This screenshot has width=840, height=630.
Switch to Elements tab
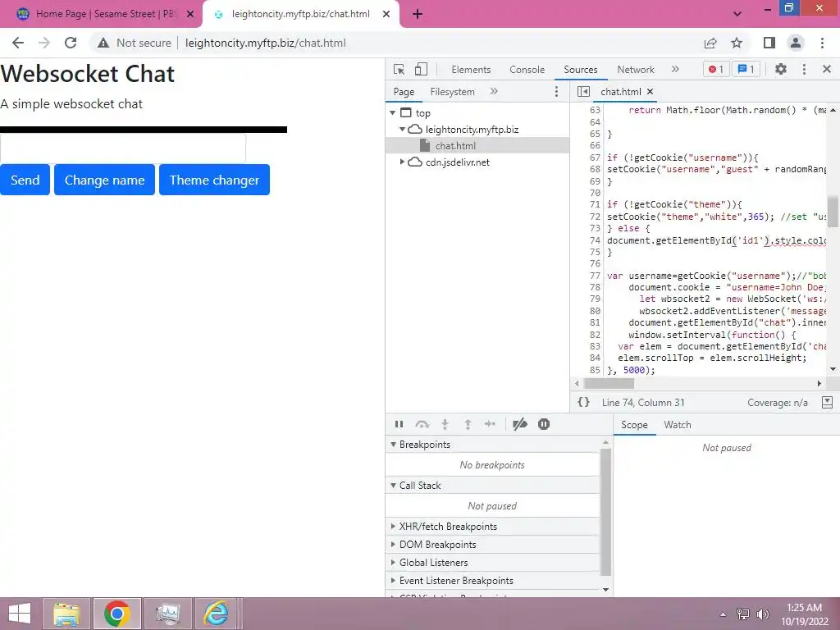click(471, 70)
